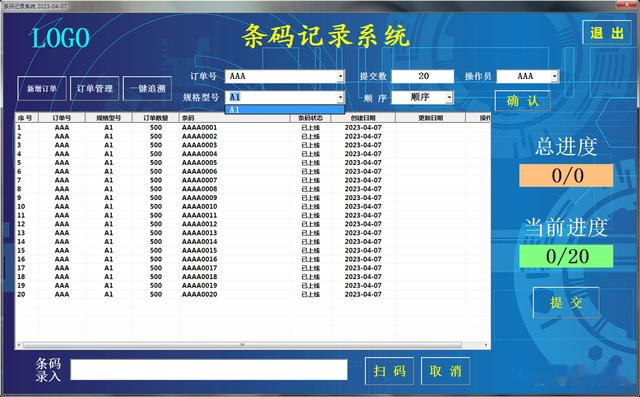Viewport: 640px width, 397px height.
Task: Click the 退出 exit button
Action: click(607, 33)
